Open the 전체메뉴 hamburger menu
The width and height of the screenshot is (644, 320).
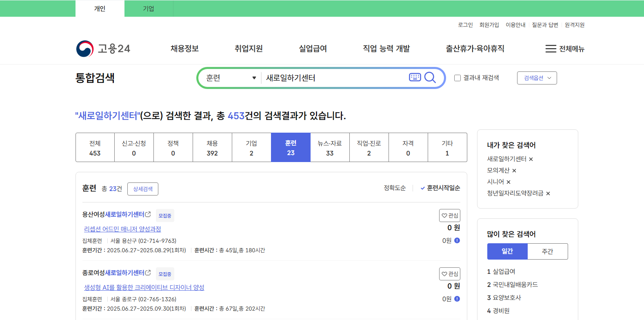click(565, 49)
